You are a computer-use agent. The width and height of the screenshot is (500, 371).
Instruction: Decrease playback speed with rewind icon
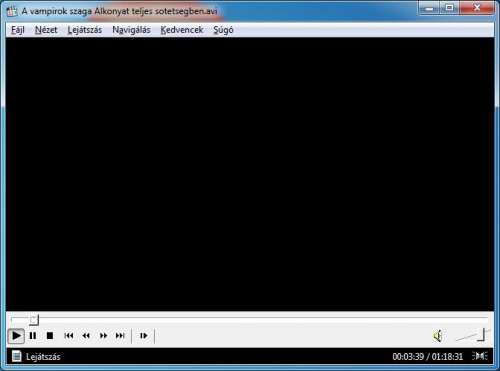(86, 336)
